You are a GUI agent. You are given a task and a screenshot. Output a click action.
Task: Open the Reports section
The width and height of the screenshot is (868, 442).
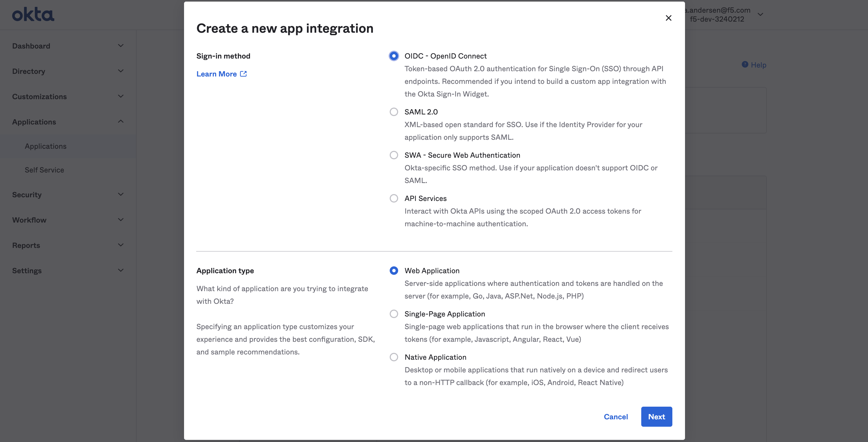coord(26,245)
